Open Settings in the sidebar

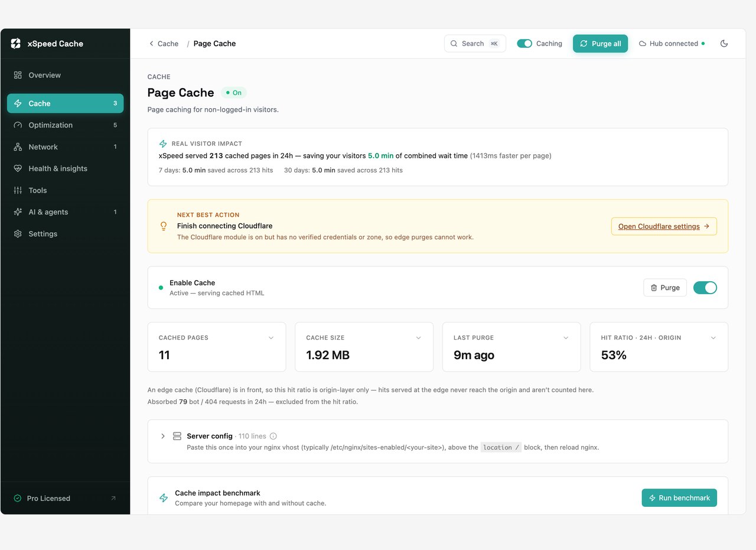point(65,234)
